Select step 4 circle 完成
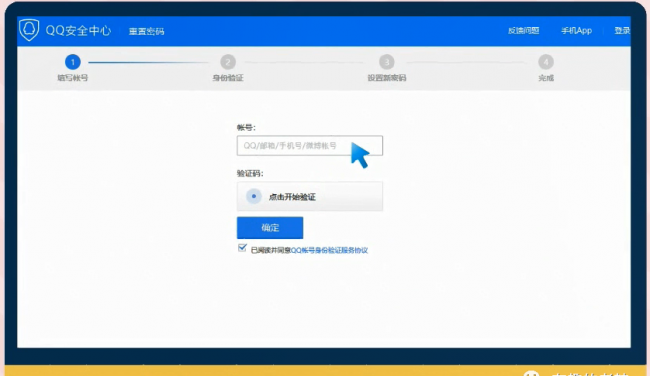Image resolution: width=650 pixels, height=376 pixels. pyautogui.click(x=546, y=62)
